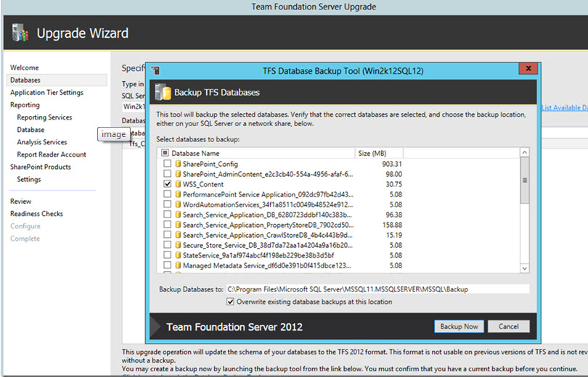The height and width of the screenshot is (377, 588).
Task: Click the backup tool title bar icon
Action: [155, 70]
